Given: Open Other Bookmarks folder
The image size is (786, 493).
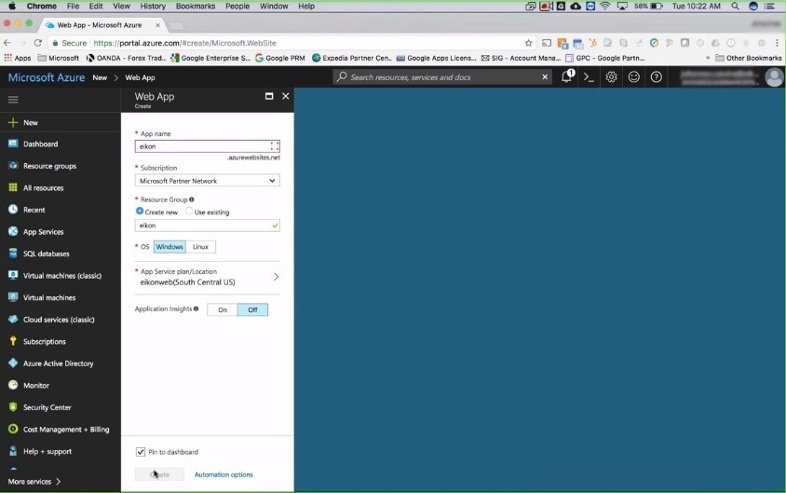Looking at the screenshot, I should click(748, 58).
